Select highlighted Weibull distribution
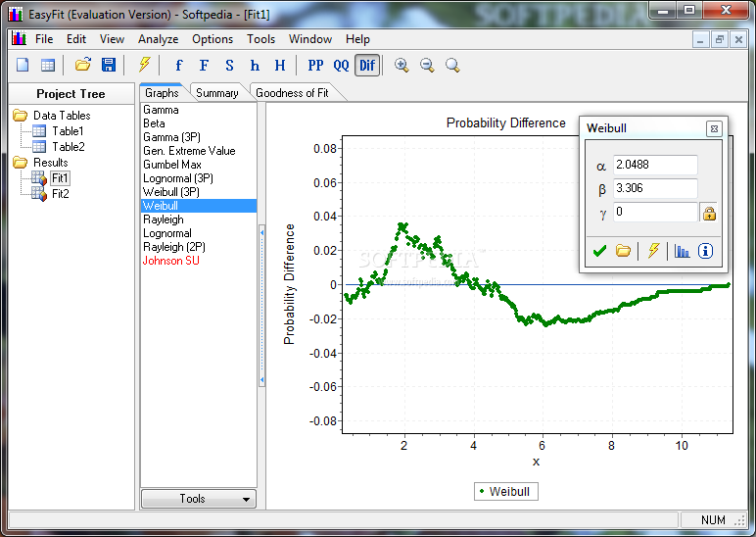The height and width of the screenshot is (537, 756). click(199, 206)
